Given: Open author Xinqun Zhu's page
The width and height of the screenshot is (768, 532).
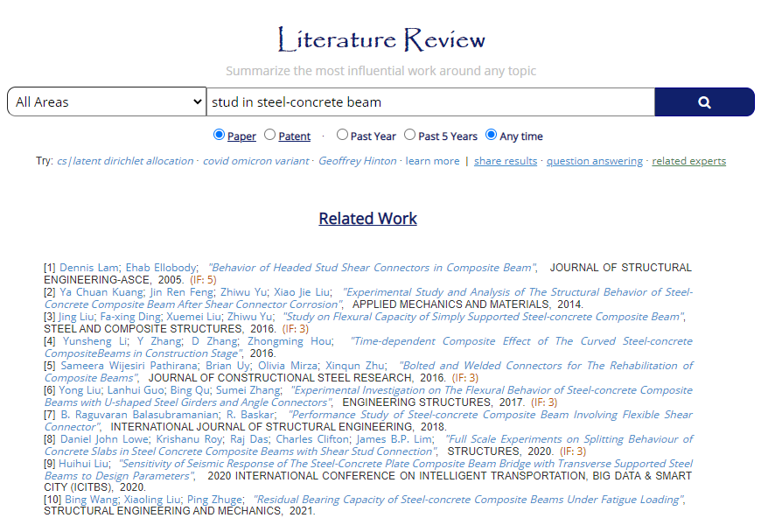Looking at the screenshot, I should tap(355, 366).
